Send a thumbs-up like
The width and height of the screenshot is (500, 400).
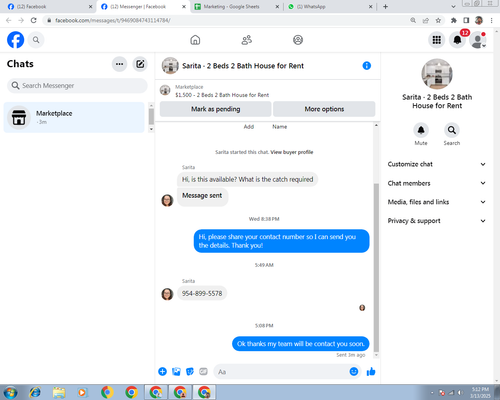point(371,371)
